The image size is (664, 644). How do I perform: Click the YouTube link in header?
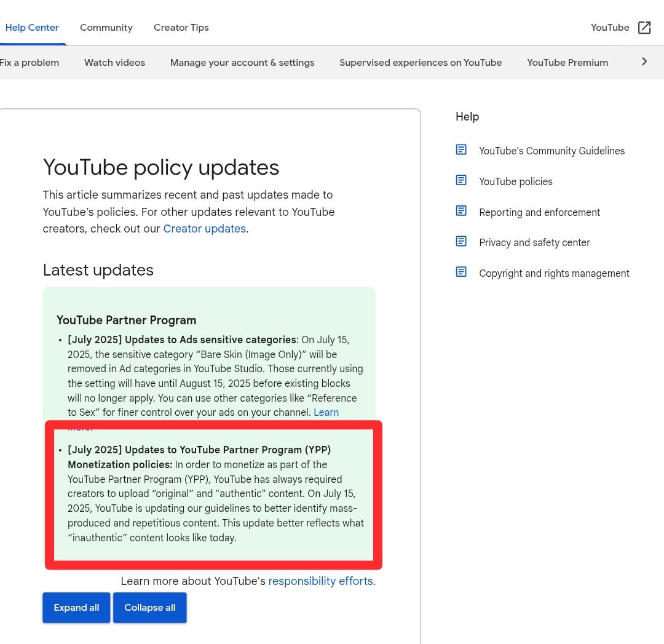pos(610,28)
